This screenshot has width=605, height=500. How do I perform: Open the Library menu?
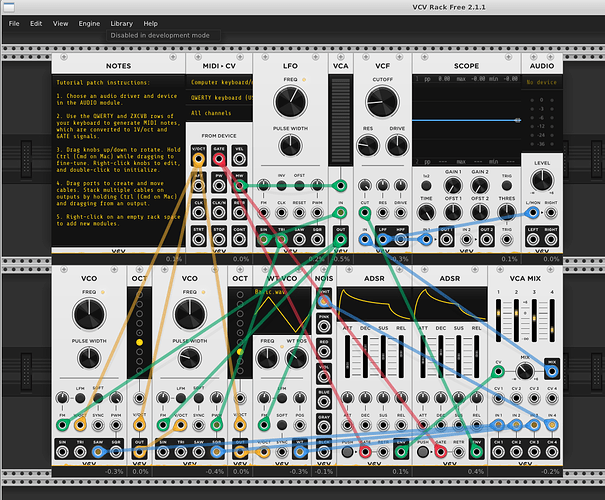[122, 24]
